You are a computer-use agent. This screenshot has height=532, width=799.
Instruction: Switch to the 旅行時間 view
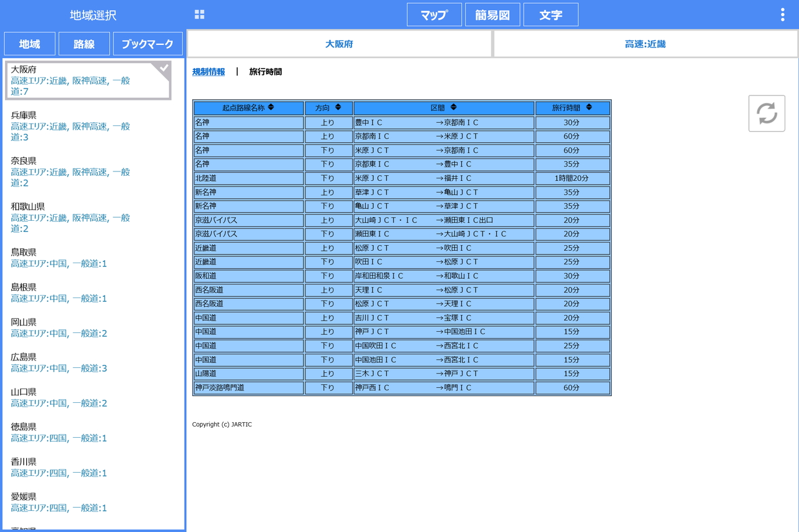pyautogui.click(x=267, y=72)
